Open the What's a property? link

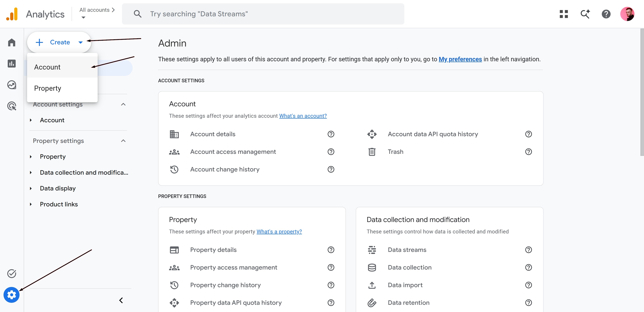279,232
